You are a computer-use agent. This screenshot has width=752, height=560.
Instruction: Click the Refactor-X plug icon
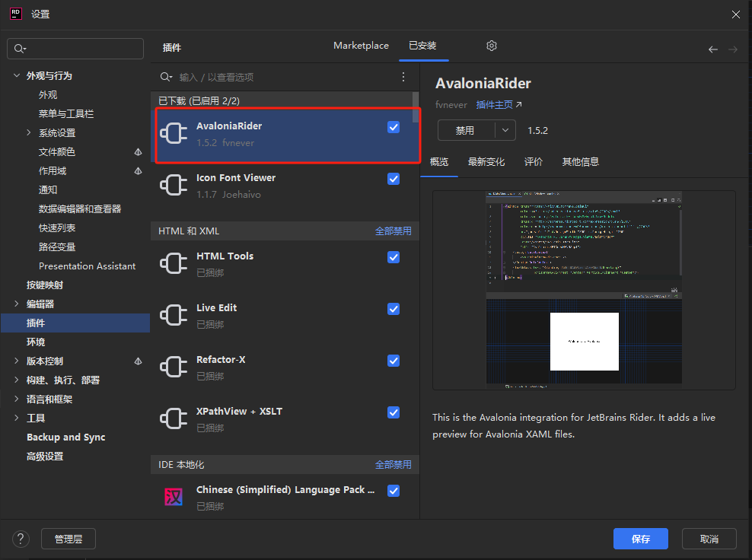pos(174,367)
